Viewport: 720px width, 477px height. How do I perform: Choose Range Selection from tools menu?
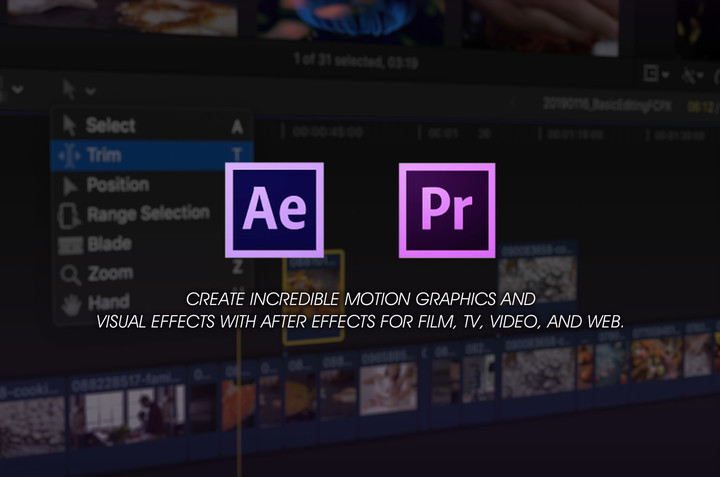tap(147, 214)
